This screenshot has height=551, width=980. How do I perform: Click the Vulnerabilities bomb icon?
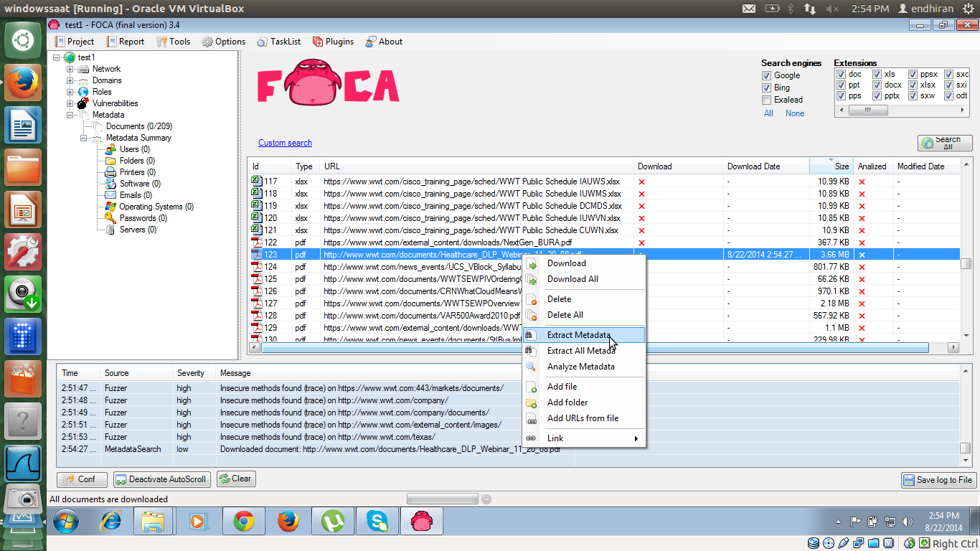83,103
